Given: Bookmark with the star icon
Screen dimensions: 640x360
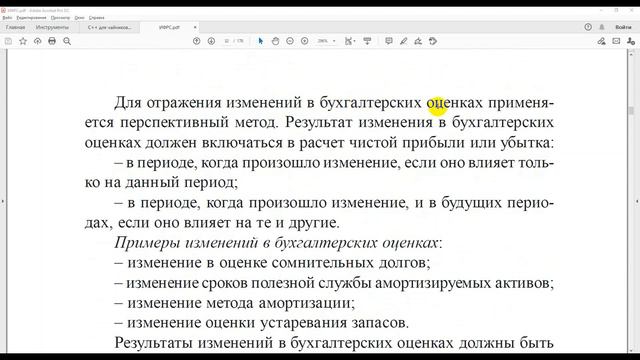Looking at the screenshot, I should point(23,41).
